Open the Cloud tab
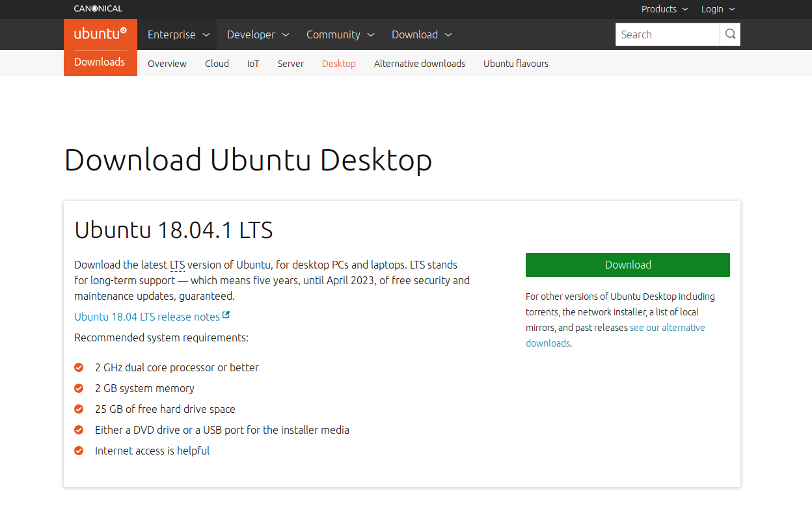Screen dimensions: 812x528 (x=217, y=64)
